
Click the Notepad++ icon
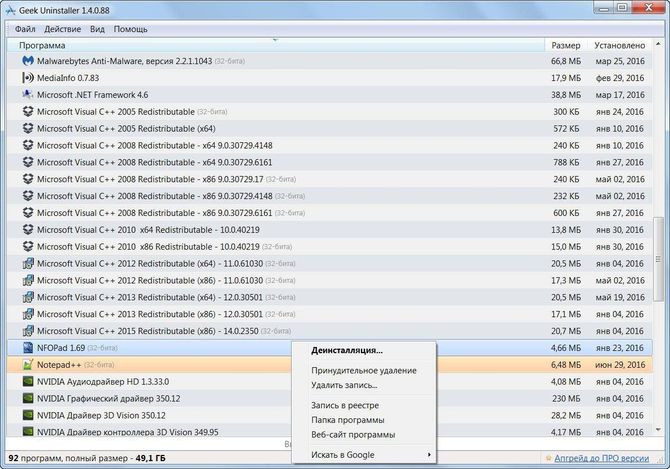(x=28, y=364)
